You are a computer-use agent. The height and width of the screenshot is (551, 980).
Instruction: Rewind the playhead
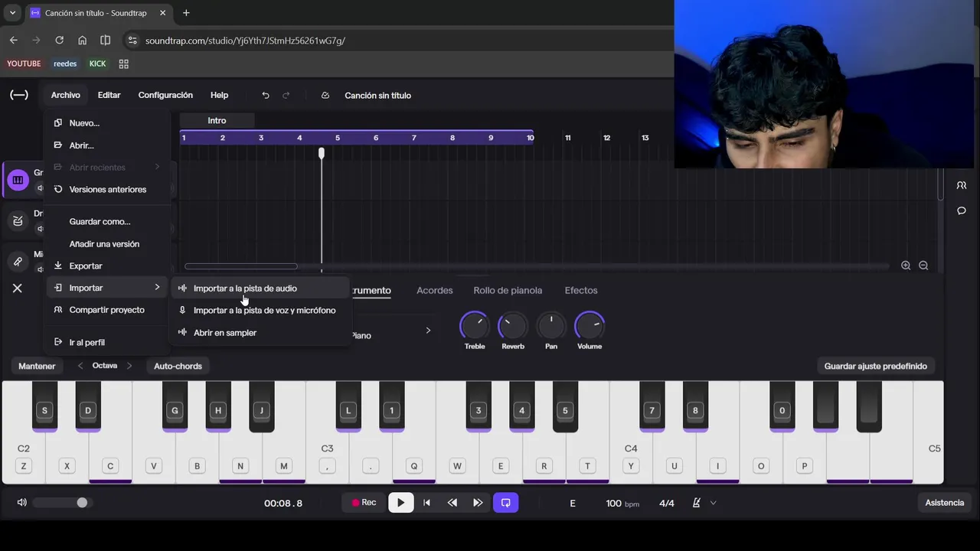click(x=452, y=503)
